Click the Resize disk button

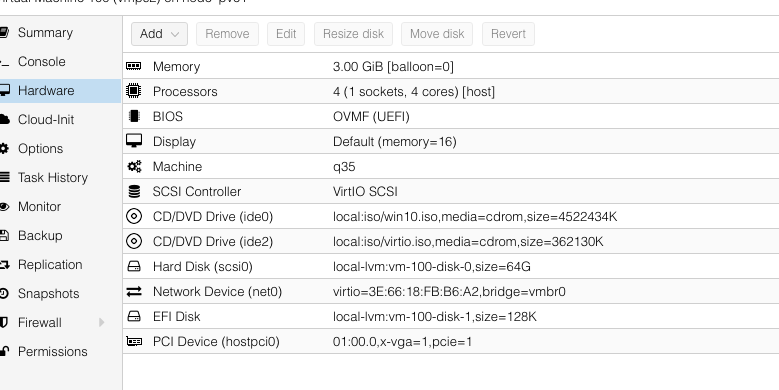coord(353,34)
